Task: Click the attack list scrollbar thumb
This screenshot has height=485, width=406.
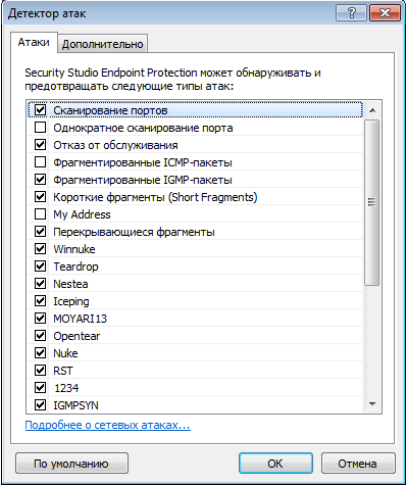Action: pos(372,203)
